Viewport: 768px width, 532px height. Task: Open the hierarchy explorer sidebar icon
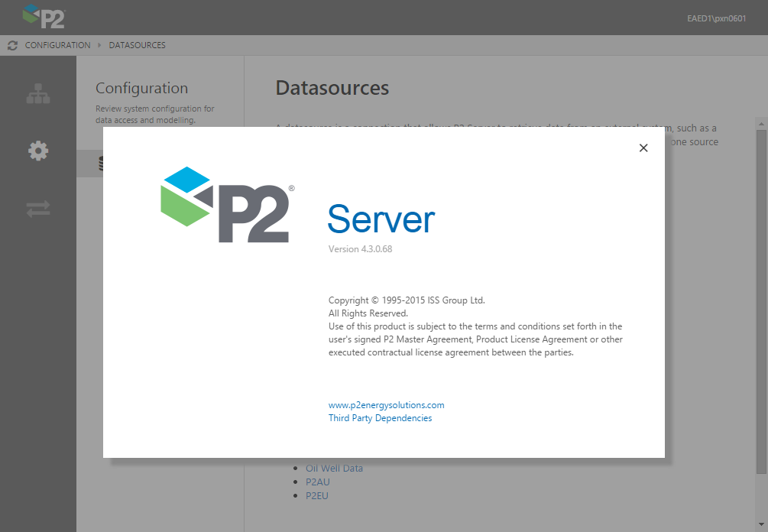point(38,93)
